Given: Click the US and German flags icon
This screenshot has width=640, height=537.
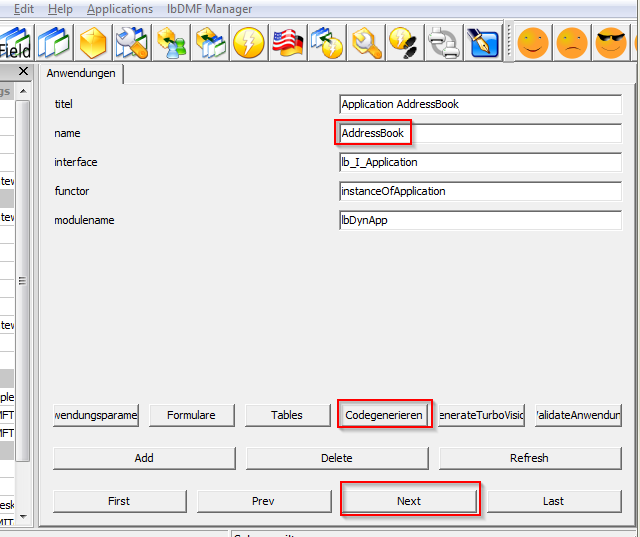Looking at the screenshot, I should tap(287, 43).
